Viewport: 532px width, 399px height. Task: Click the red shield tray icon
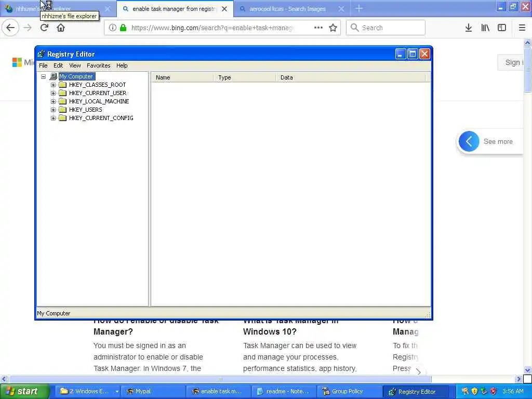point(493,391)
